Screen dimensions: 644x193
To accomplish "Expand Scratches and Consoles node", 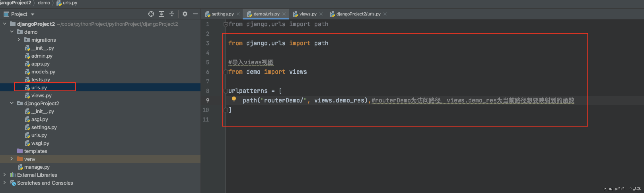I will (x=5, y=183).
